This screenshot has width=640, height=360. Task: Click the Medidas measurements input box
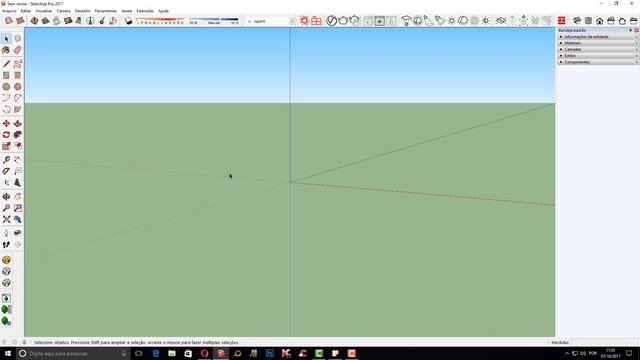pyautogui.click(x=605, y=342)
